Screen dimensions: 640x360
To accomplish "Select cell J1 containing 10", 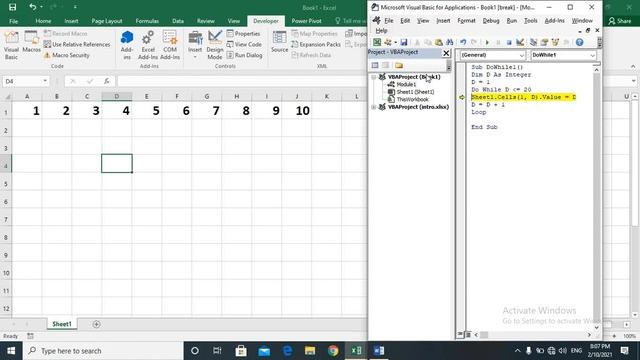I will point(297,111).
